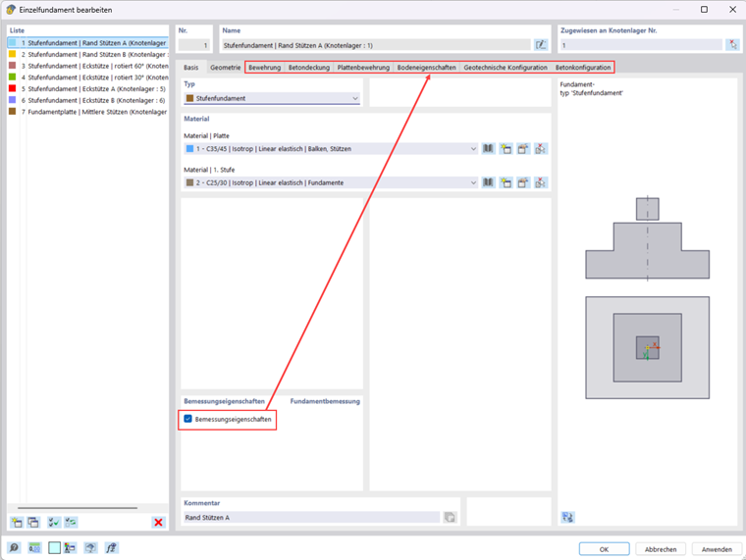Copy selected foundation in list toolbar
Image resolution: width=746 pixels, height=560 pixels.
point(33,523)
